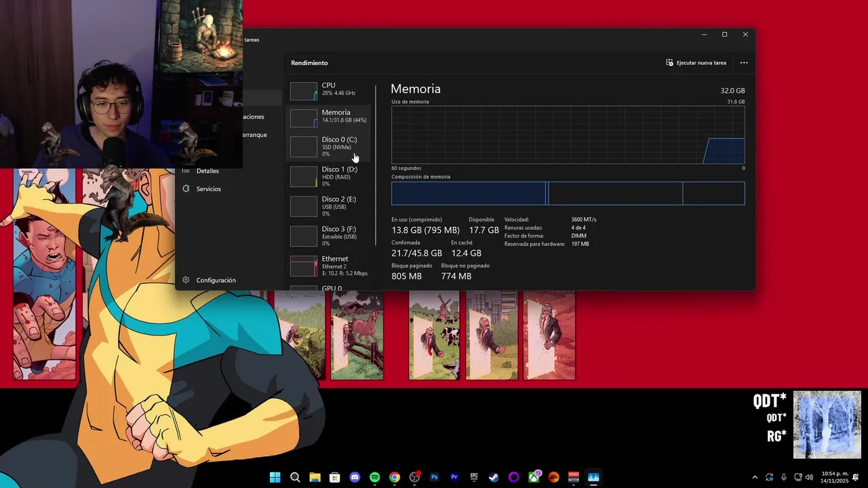Click the Uso de memoria graph

point(568,135)
